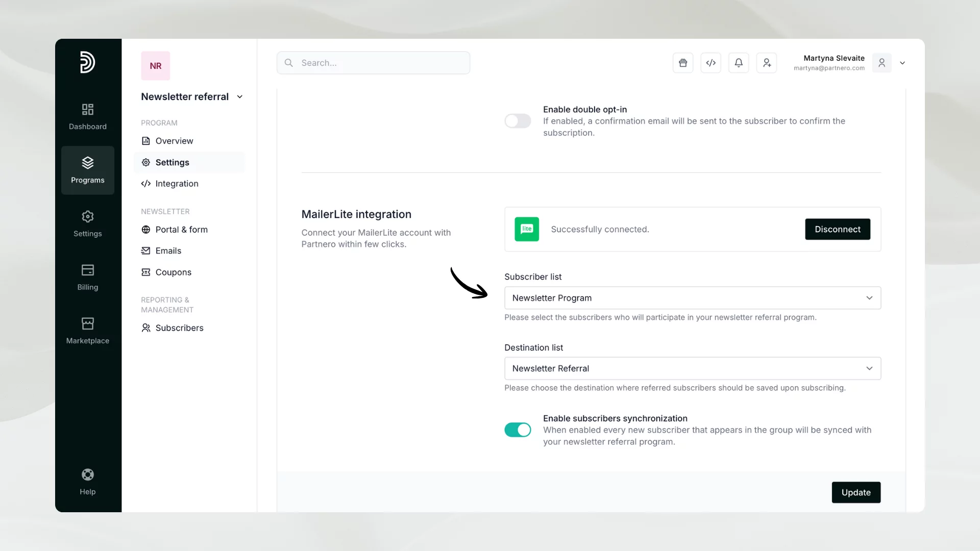This screenshot has height=551, width=980.
Task: Open Help via the sidebar icon
Action: tap(87, 481)
